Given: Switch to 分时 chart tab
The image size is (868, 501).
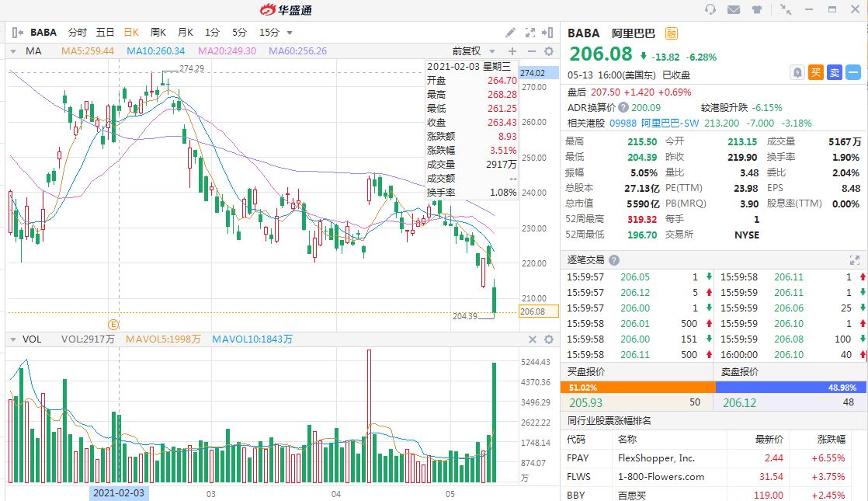Looking at the screenshot, I should (x=78, y=33).
